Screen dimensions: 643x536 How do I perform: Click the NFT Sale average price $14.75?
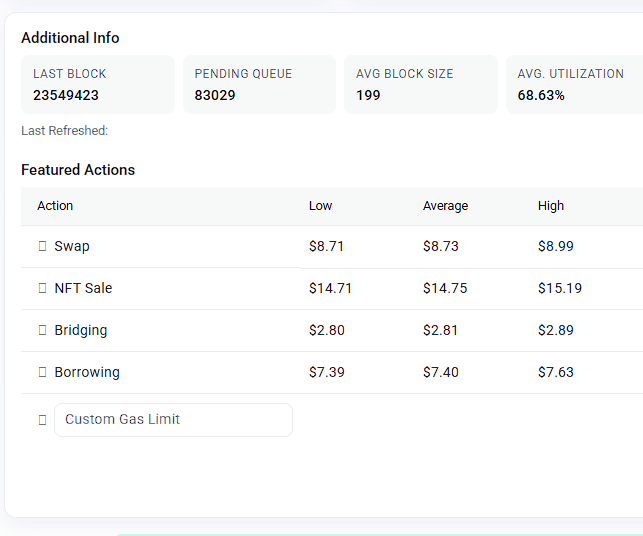tap(445, 288)
